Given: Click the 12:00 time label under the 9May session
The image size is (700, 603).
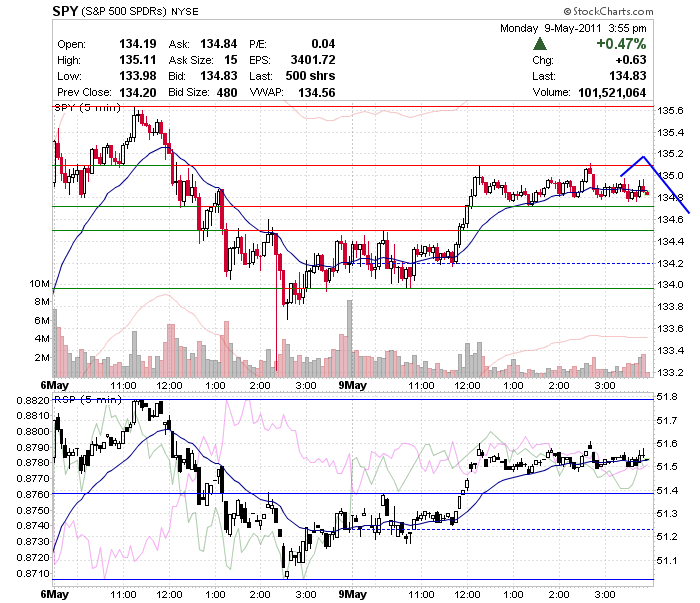Looking at the screenshot, I should point(467,385).
